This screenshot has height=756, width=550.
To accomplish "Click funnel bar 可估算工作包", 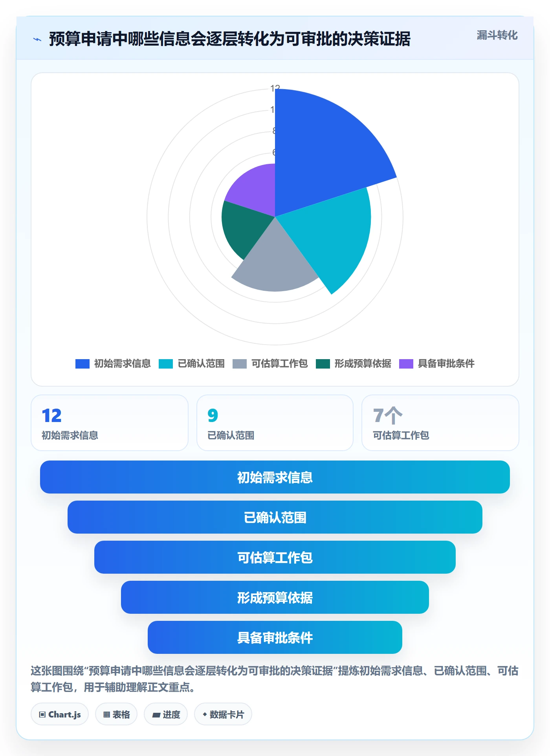I will pyautogui.click(x=275, y=557).
